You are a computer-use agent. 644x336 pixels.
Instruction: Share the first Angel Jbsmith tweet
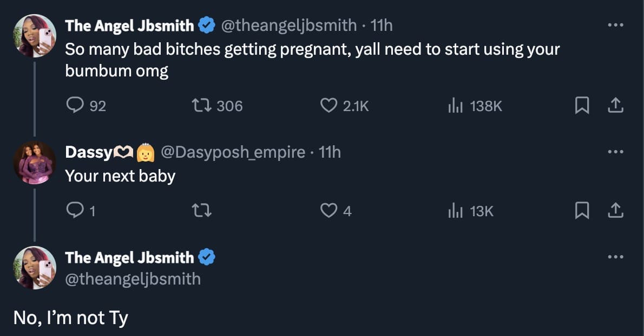(615, 106)
